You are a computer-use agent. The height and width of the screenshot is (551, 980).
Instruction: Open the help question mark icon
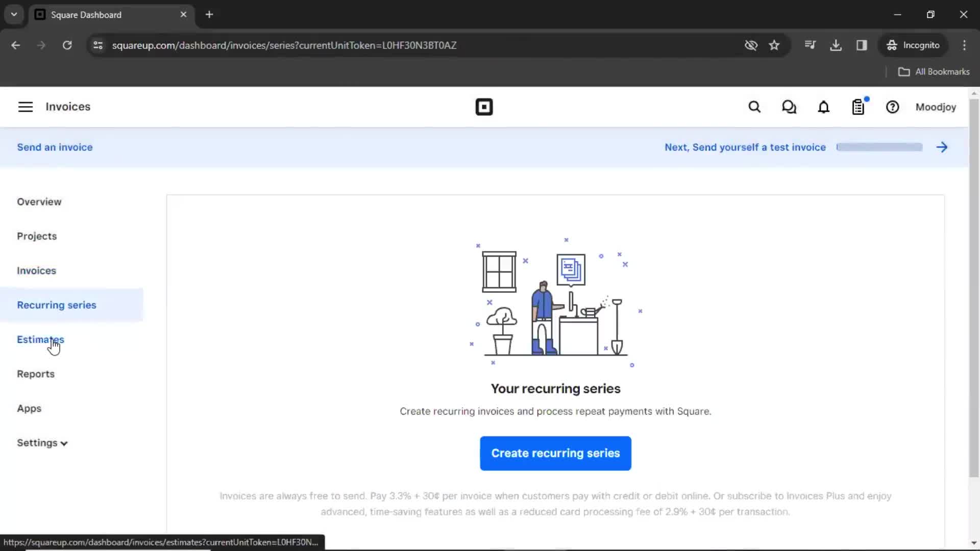tap(893, 107)
